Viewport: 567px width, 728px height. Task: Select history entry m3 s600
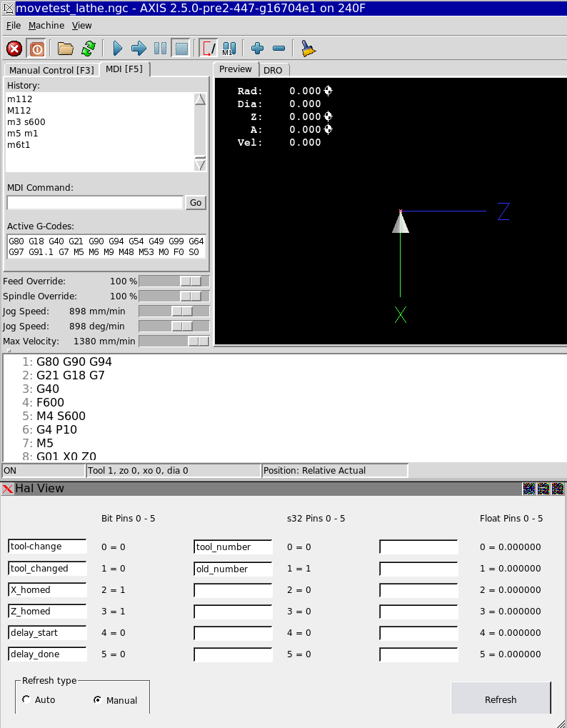tap(26, 122)
